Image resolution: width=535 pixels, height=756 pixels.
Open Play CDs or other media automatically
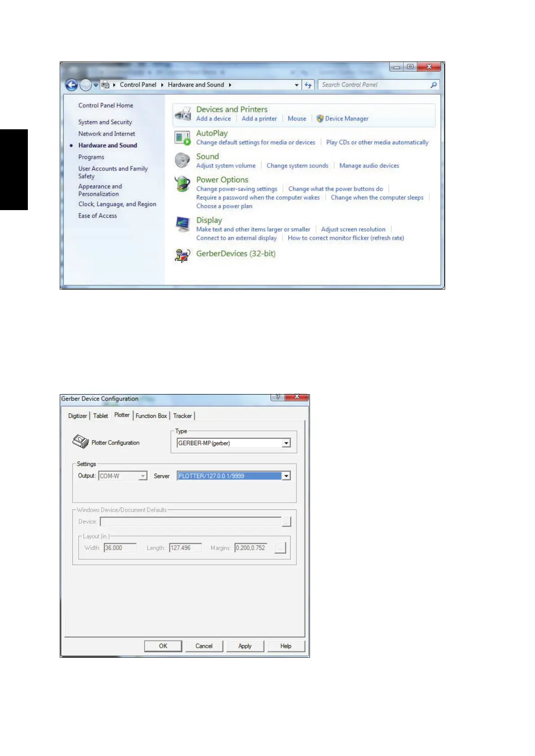377,142
